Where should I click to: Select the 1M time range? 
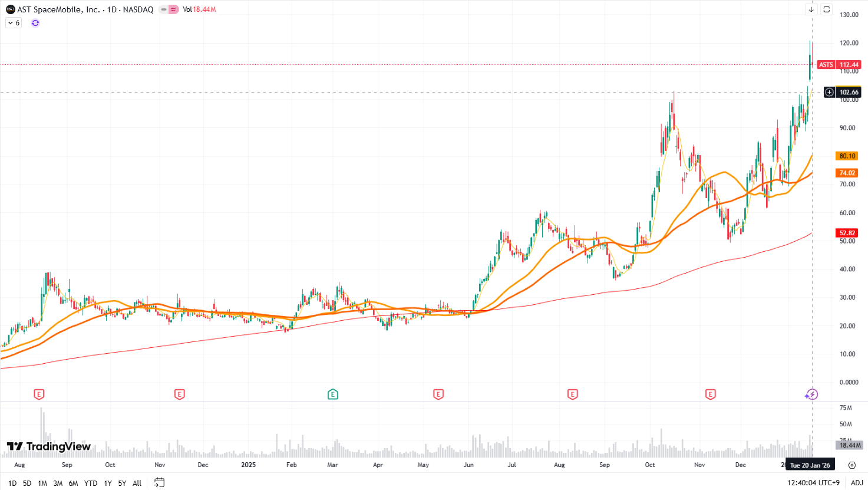pos(42,483)
